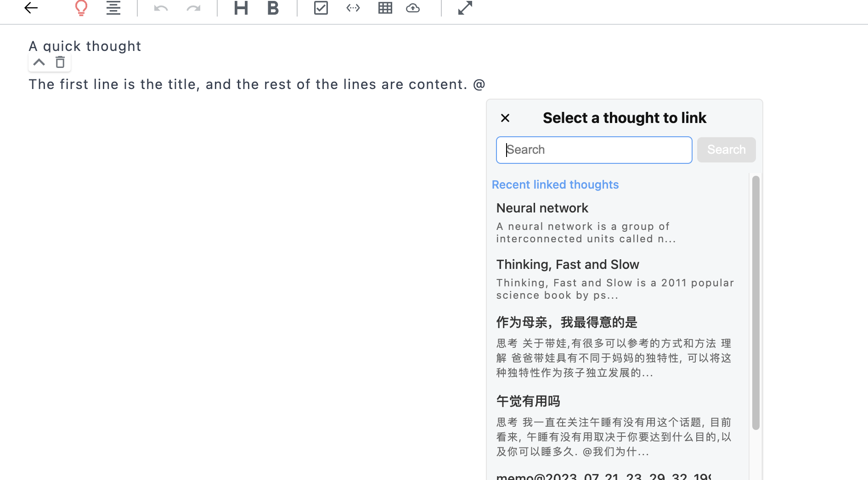Insert a code block
This screenshot has height=480, width=868.
(353, 8)
